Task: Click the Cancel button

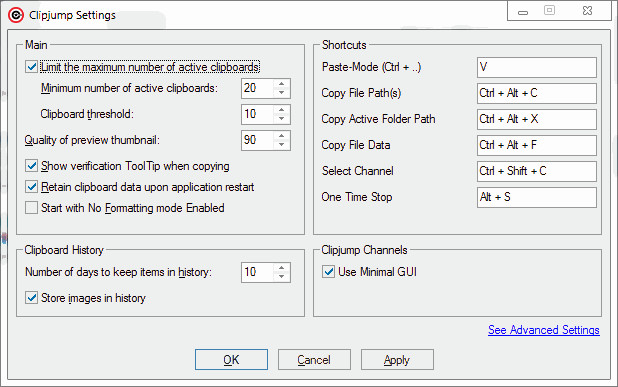Action: tap(314, 359)
